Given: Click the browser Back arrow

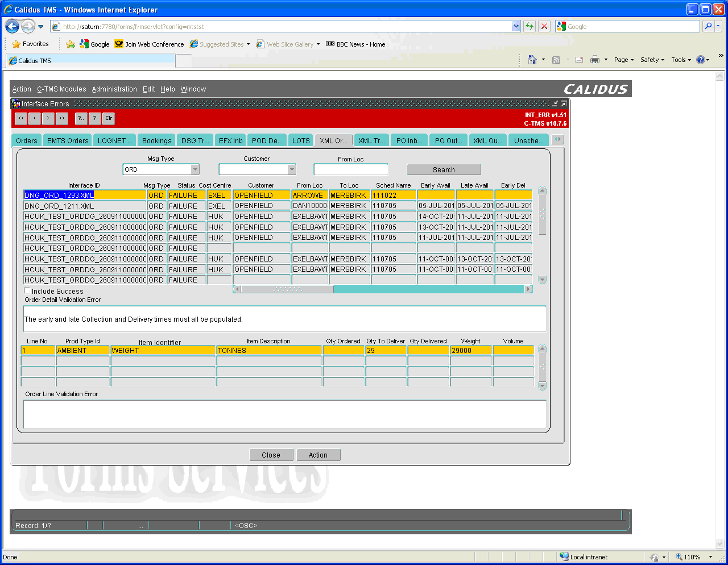Looking at the screenshot, I should coord(13,26).
